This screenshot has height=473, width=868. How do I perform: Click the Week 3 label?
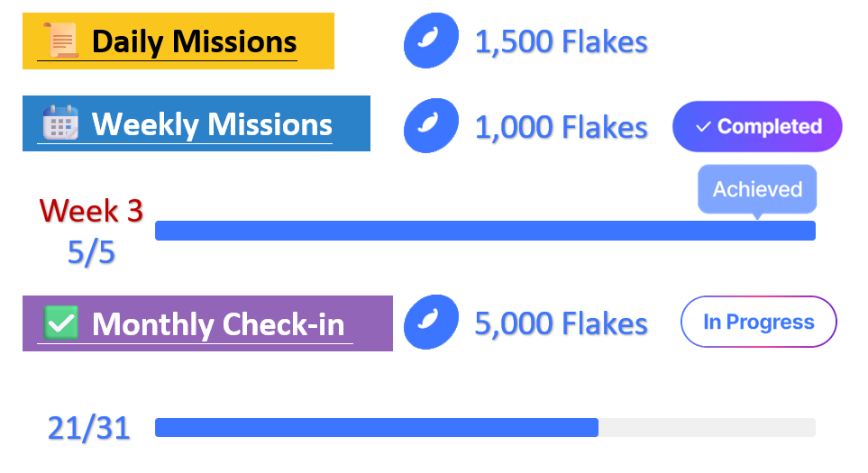[x=91, y=211]
